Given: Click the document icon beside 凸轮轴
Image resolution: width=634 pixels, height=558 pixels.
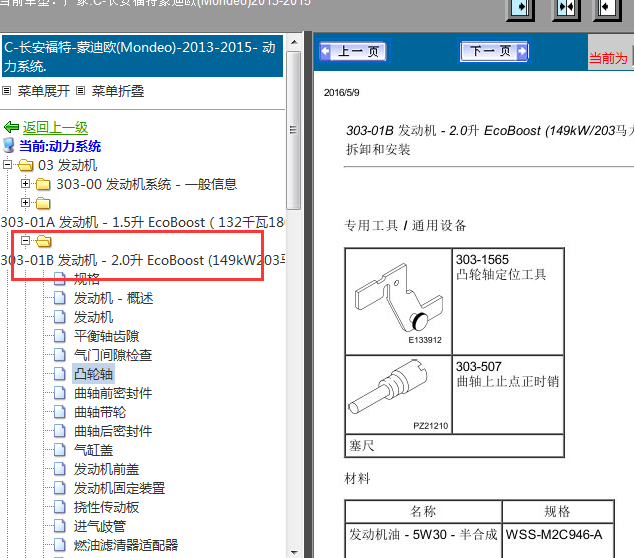Looking at the screenshot, I should (x=60, y=374).
